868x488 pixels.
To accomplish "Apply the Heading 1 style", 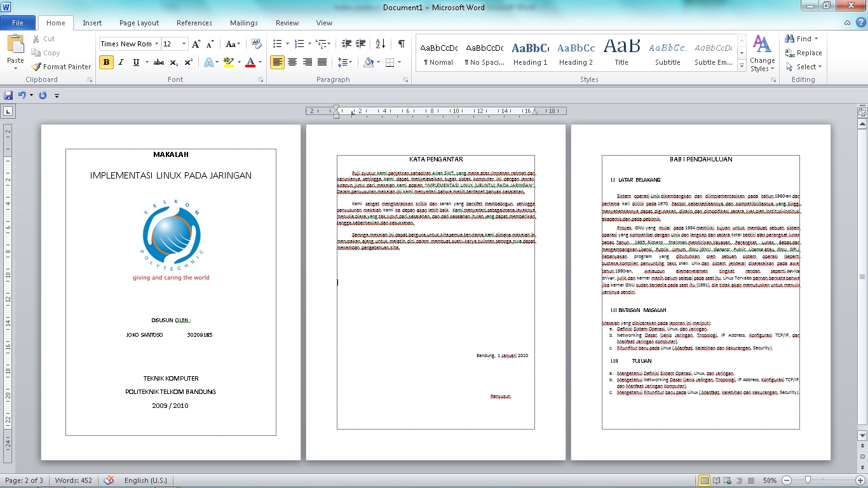I will [x=531, y=52].
